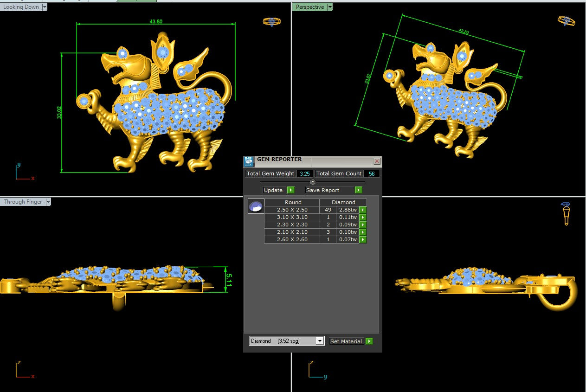The width and height of the screenshot is (586, 392).
Task: Select the 2.30 X 2.30 size cell
Action: (x=292, y=225)
